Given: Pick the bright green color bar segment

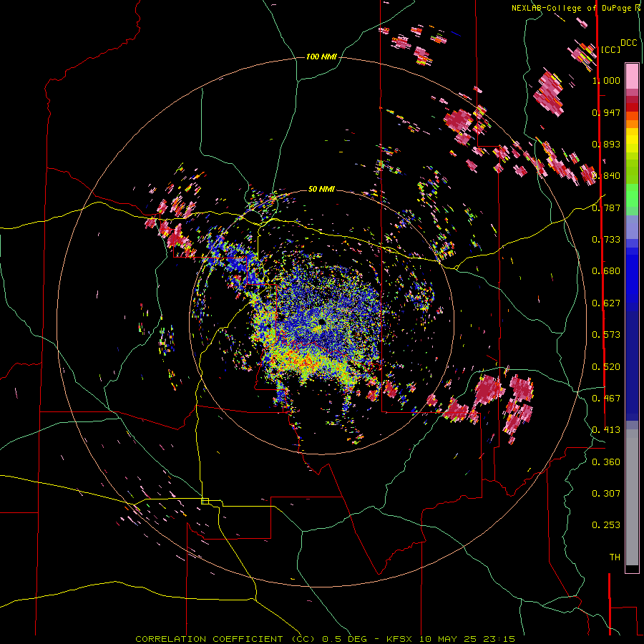Looking at the screenshot, I should [632, 195].
